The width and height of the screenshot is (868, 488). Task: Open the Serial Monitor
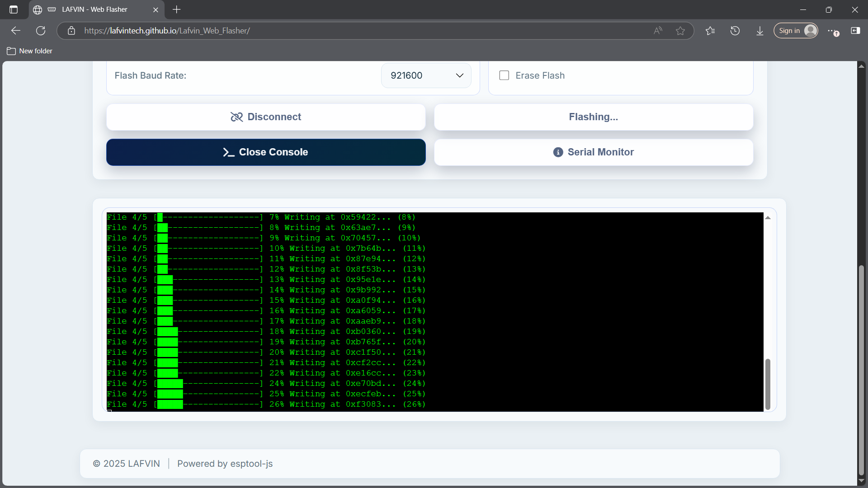pyautogui.click(x=594, y=152)
